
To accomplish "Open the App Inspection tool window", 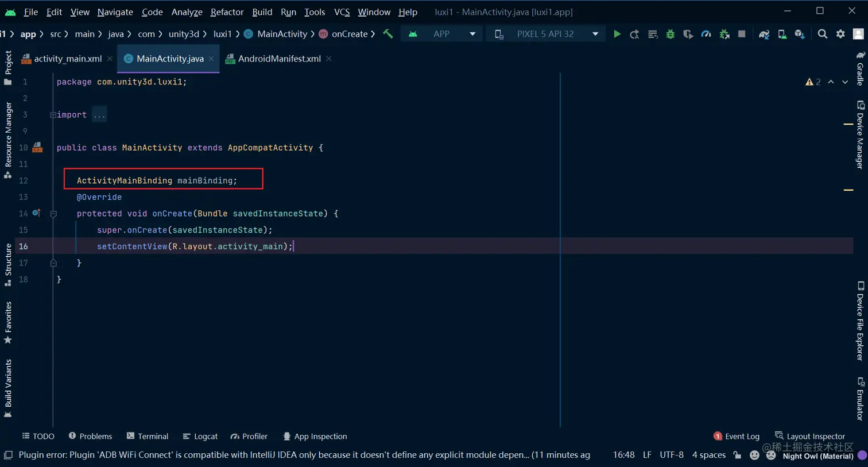I will pos(315,437).
